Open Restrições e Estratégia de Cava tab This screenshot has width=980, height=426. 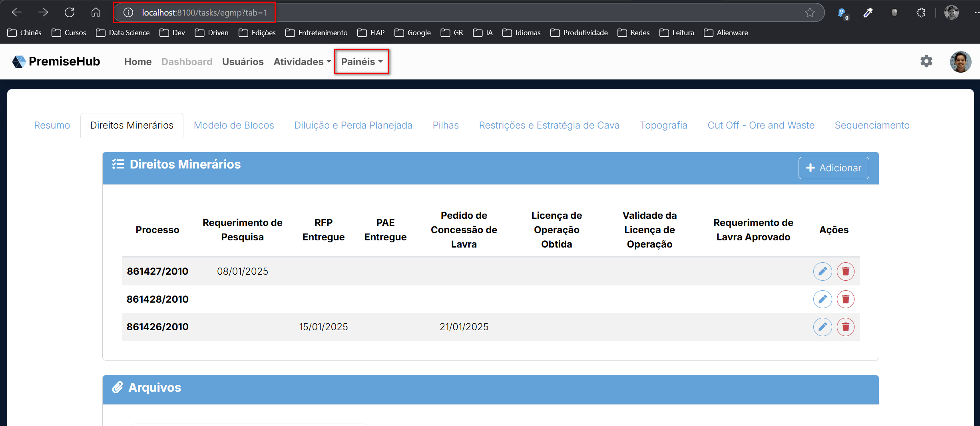[x=549, y=125]
